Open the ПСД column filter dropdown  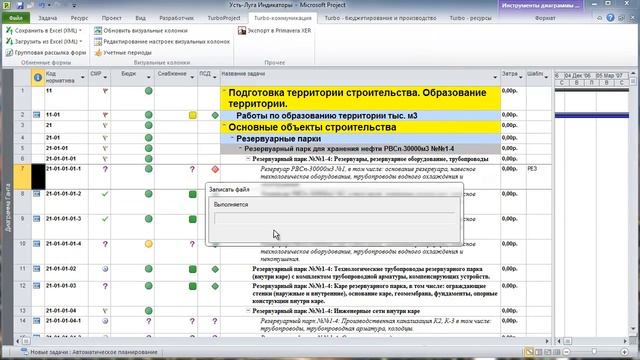point(215,78)
